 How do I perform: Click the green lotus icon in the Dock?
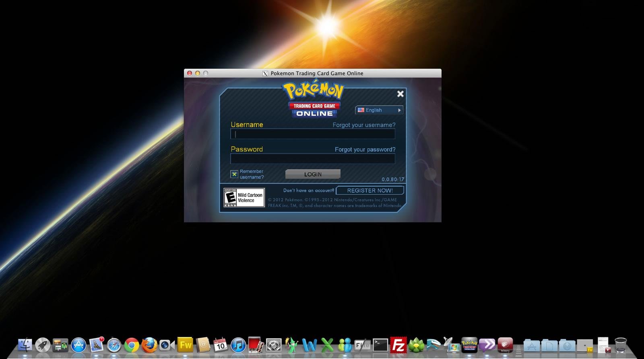pos(416,345)
